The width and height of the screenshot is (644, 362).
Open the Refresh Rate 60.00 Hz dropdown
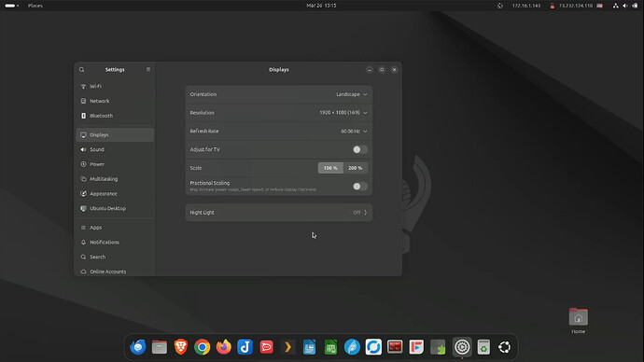click(x=354, y=132)
